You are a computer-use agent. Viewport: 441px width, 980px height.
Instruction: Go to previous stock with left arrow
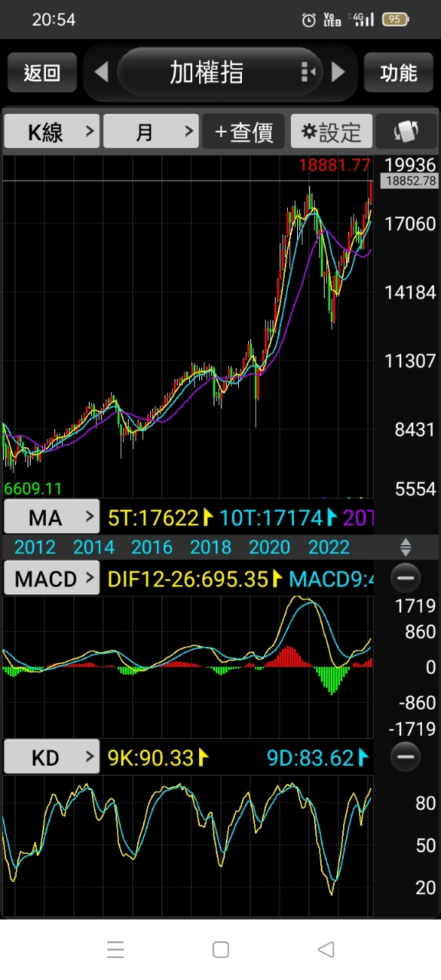click(x=101, y=73)
